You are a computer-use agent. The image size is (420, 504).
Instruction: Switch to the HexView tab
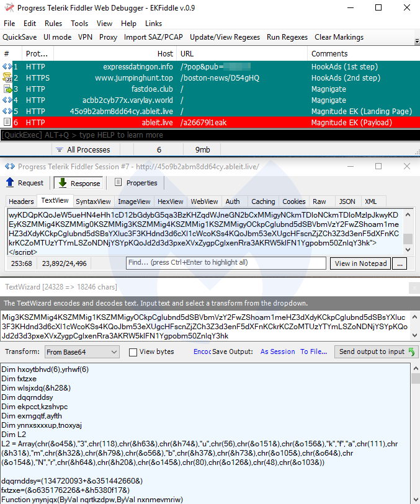[170, 201]
